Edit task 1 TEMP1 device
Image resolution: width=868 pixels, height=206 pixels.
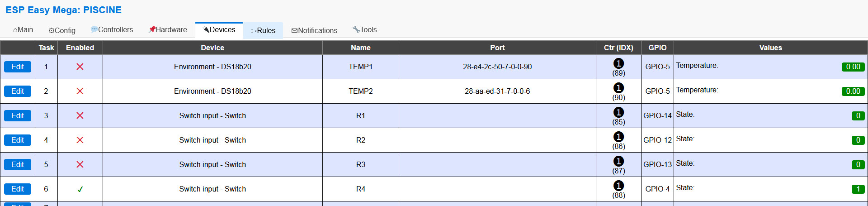tap(18, 67)
